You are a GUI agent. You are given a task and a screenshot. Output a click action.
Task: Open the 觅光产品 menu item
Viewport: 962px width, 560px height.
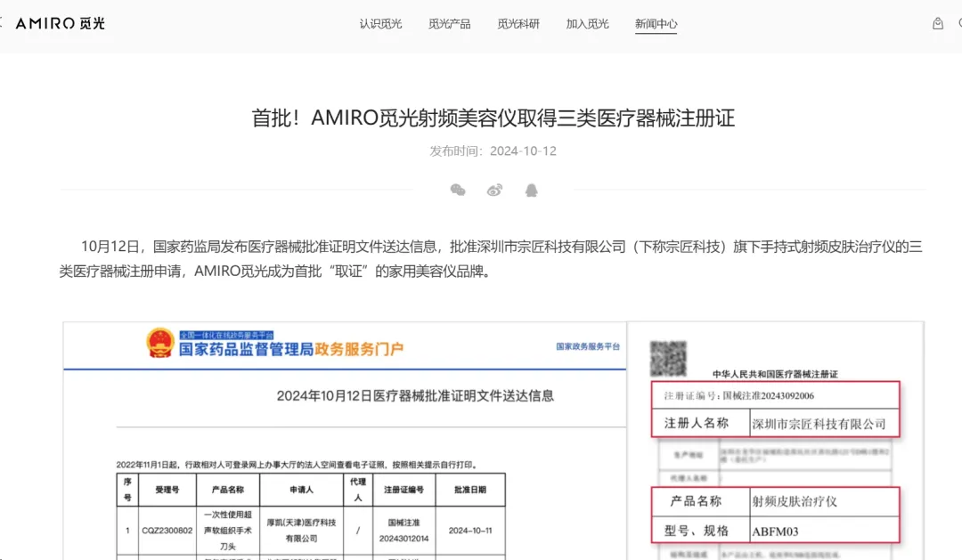coord(449,24)
